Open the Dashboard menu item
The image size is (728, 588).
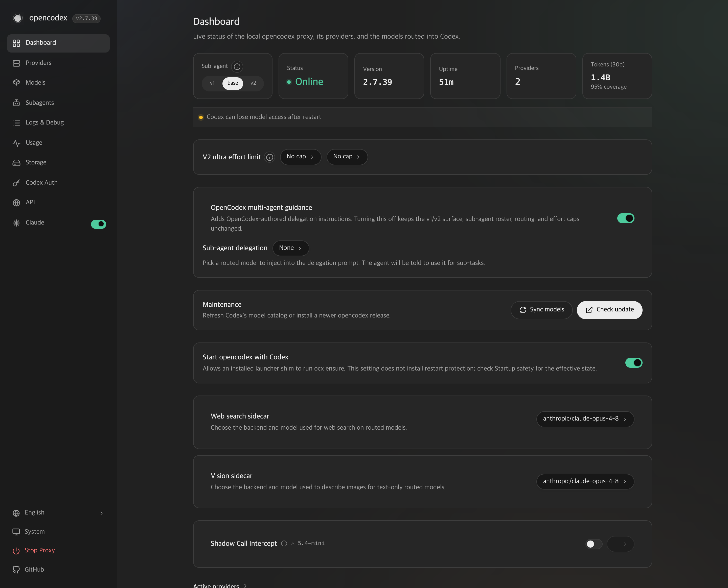point(58,43)
